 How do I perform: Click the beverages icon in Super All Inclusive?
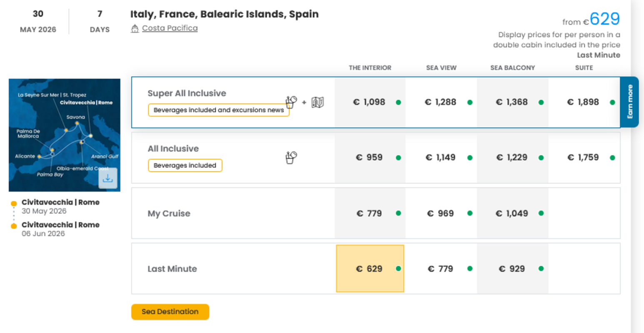click(291, 102)
